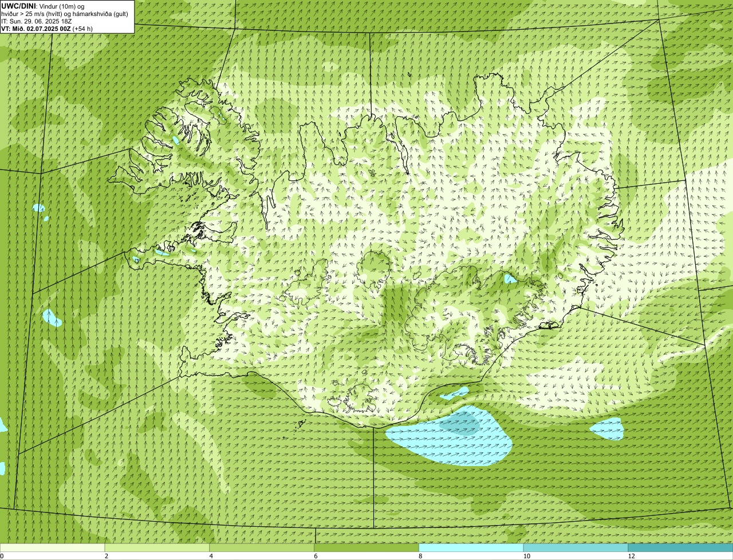Select the 6–8 m/s dark green legend segment
Image resolution: width=733 pixels, height=560 pixels.
tap(366, 547)
